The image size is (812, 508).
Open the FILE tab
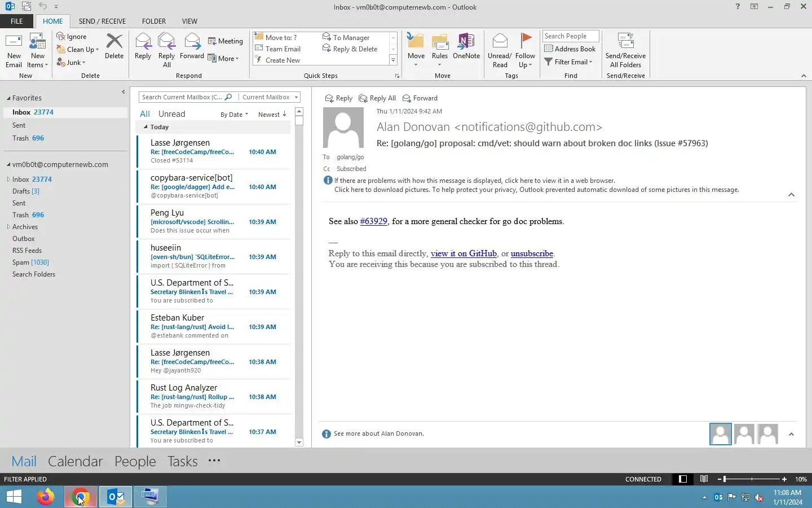point(17,21)
